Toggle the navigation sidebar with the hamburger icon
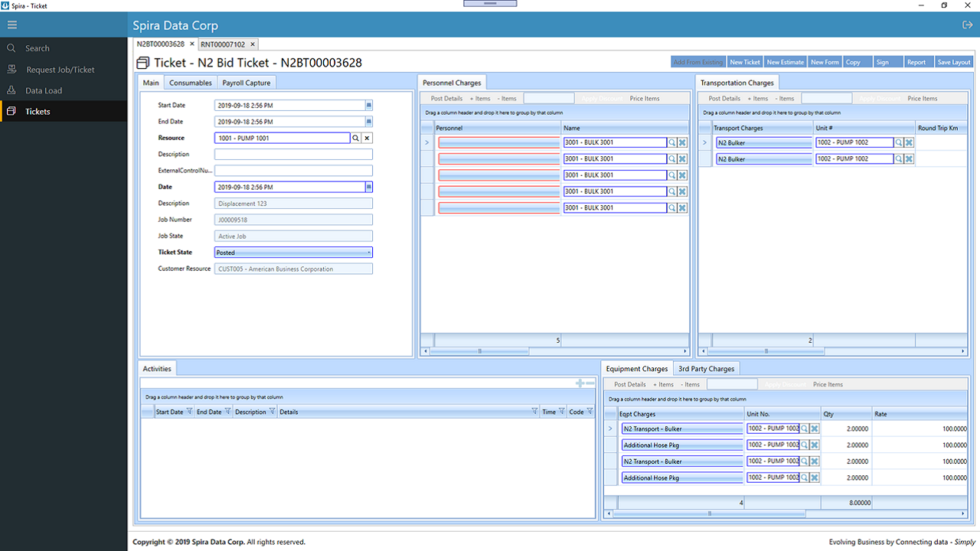Image resolution: width=980 pixels, height=551 pixels. (11, 24)
